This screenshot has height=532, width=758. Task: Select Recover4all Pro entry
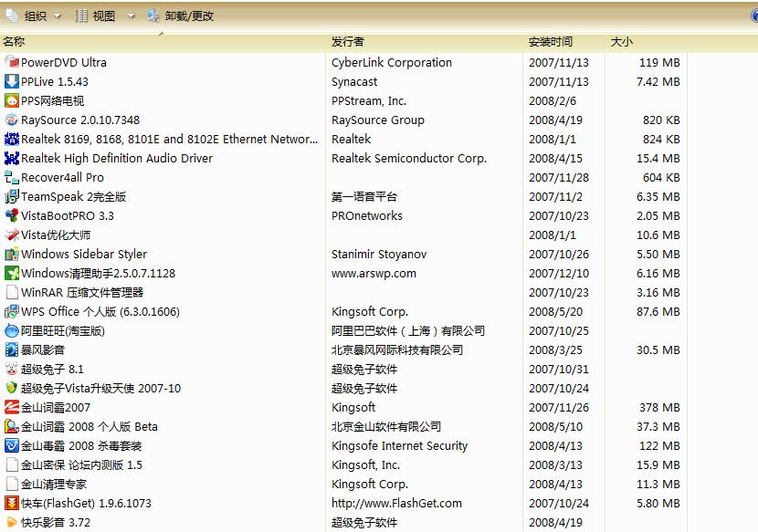click(x=62, y=177)
